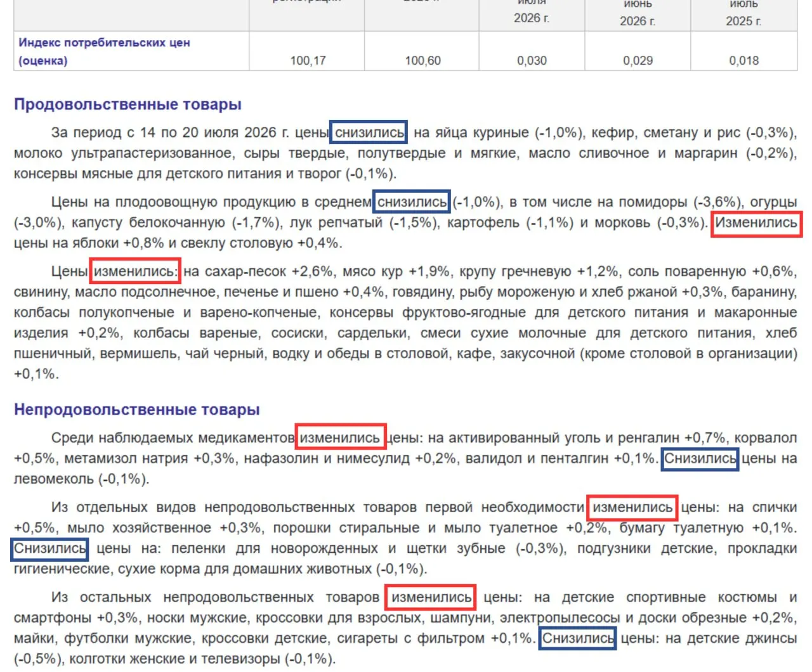812x672 pixels.
Task: Select the cell showing "0,030"
Action: pyautogui.click(x=532, y=61)
